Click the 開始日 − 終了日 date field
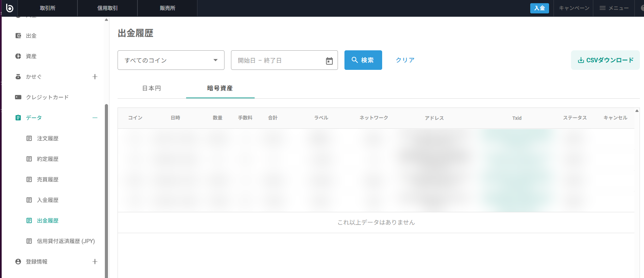Viewport: 644px width, 278px height. 284,60
